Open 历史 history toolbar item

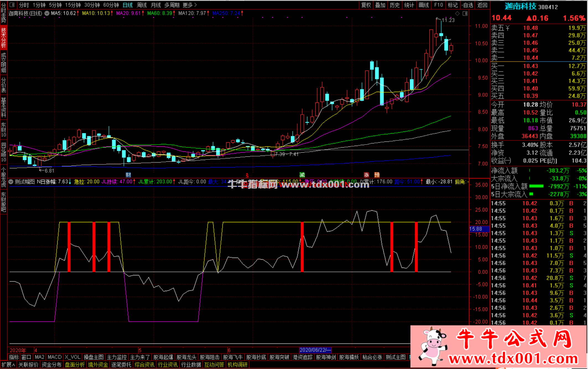coord(395,5)
